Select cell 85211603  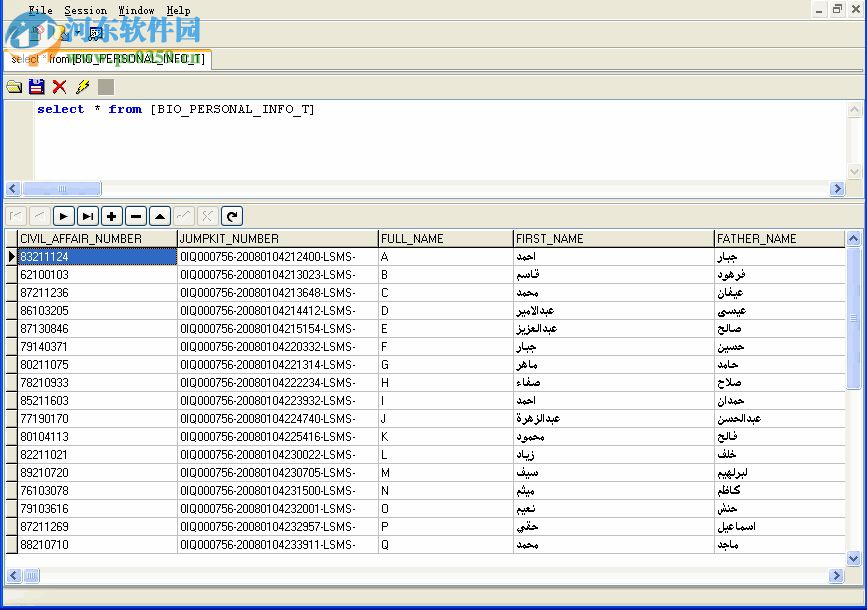click(x=97, y=400)
